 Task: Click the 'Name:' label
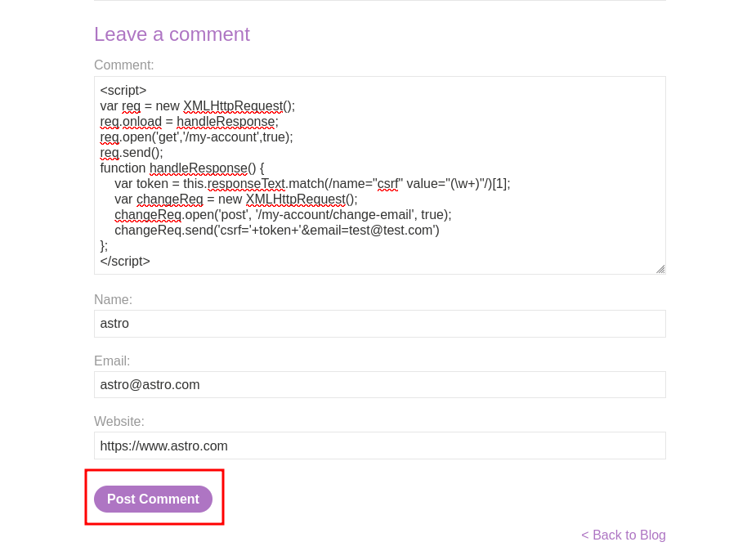113,300
